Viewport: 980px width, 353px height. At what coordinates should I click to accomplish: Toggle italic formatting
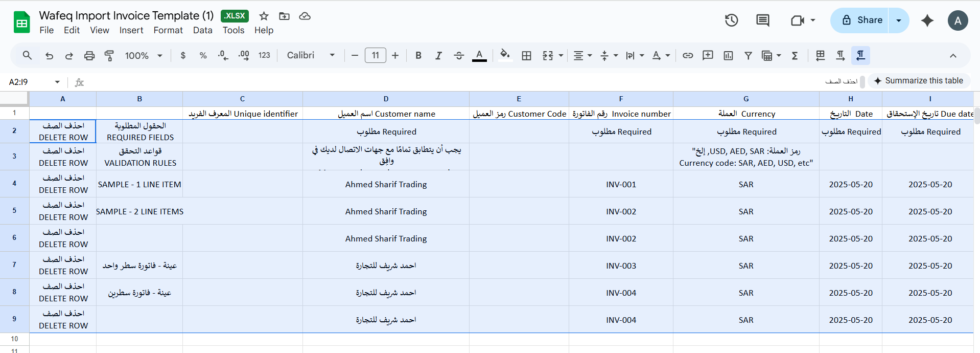pos(438,56)
